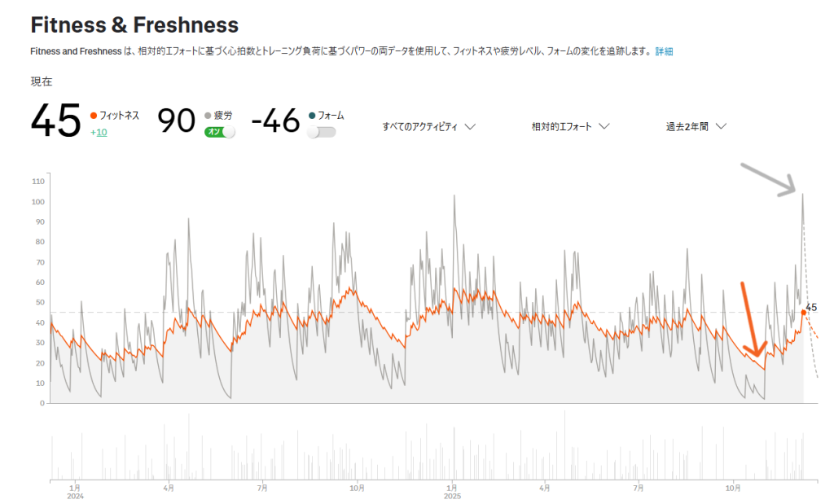Image resolution: width=834 pixels, height=504 pixels.
Task: Click the Fitness & Freshness page heading
Action: (134, 24)
